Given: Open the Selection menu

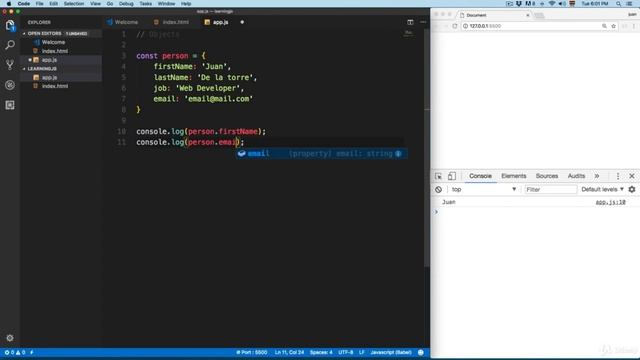Looking at the screenshot, I should pos(74,4).
